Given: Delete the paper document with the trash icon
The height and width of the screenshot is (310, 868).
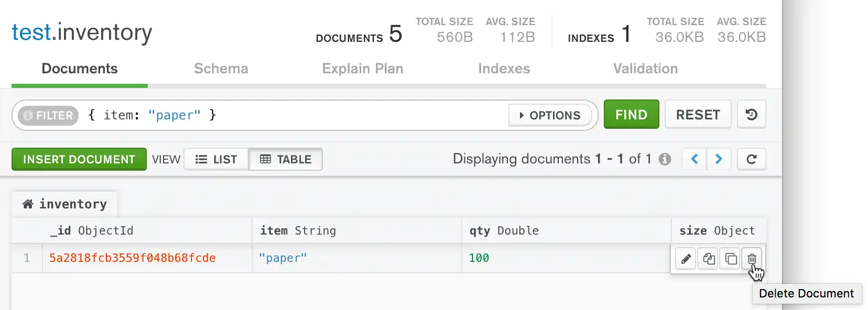Looking at the screenshot, I should [x=752, y=258].
